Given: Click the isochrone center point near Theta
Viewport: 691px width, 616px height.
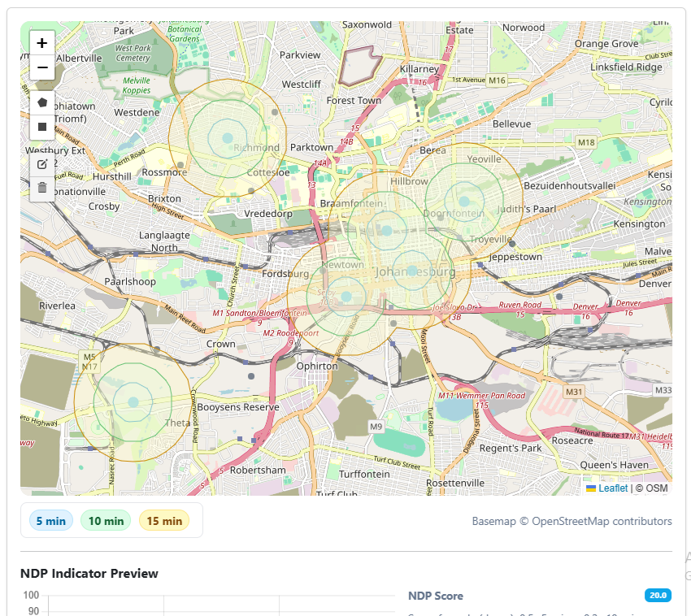Looking at the screenshot, I should point(133,401).
